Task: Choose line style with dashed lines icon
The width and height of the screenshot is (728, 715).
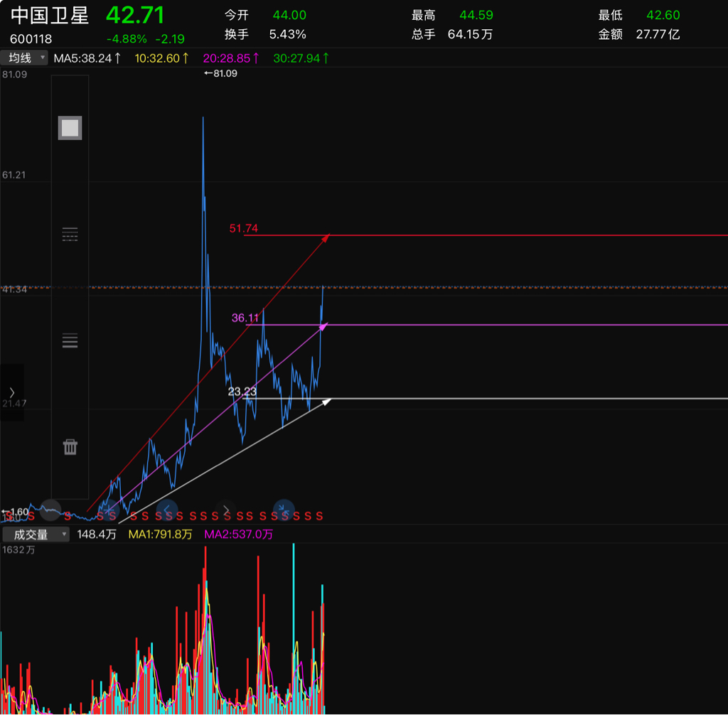Action: point(70,235)
